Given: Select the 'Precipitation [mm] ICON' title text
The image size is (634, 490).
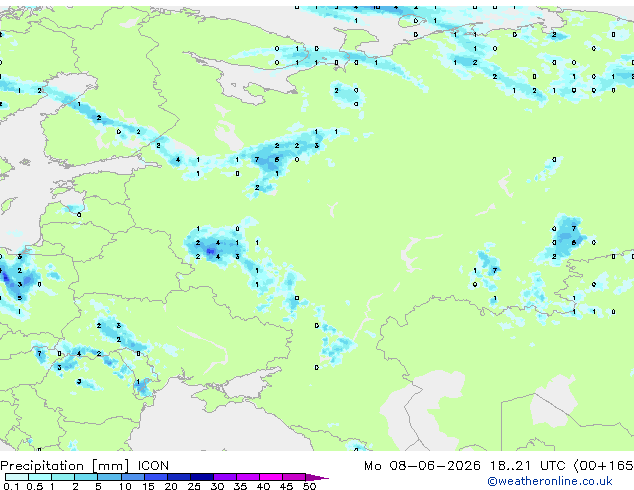Looking at the screenshot, I should coord(85,466).
